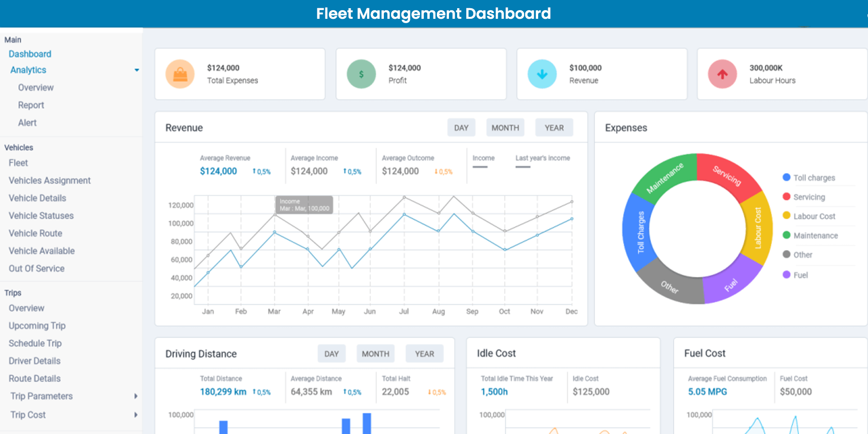868x434 pixels.
Task: Select MONTH for Driving Distance chart
Action: tap(376, 353)
